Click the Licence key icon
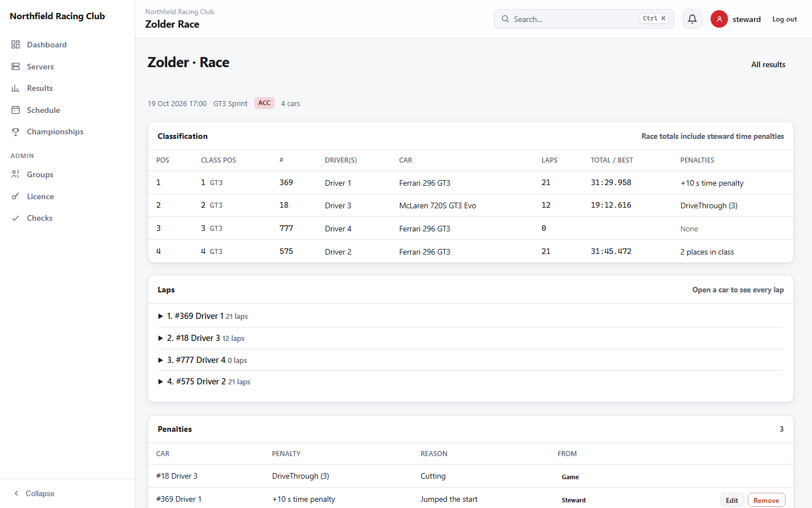The height and width of the screenshot is (508, 812). click(x=16, y=196)
